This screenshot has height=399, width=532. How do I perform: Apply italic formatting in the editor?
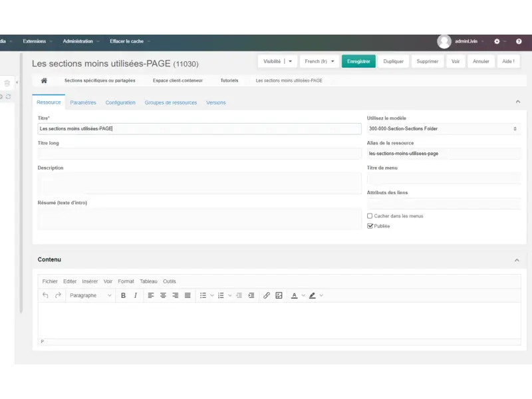(135, 295)
